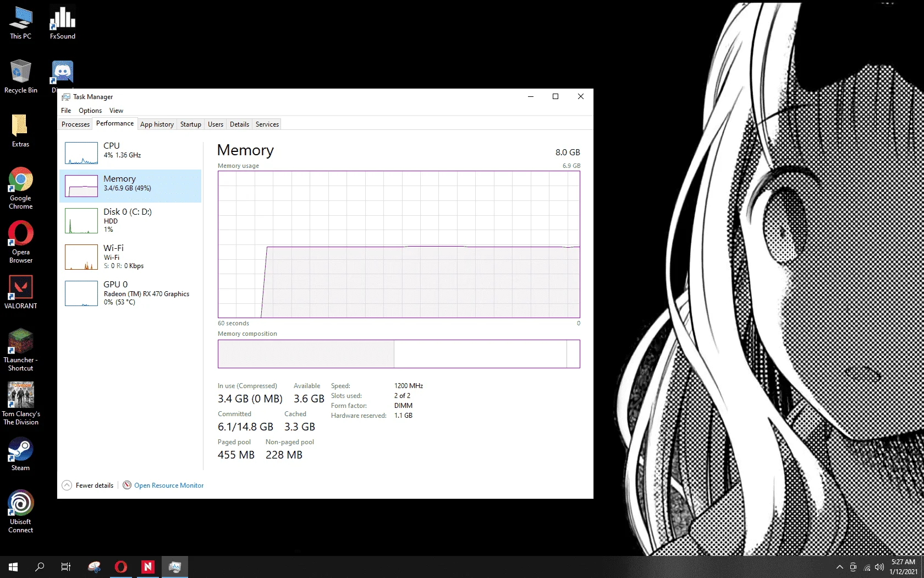Image resolution: width=924 pixels, height=578 pixels.
Task: Switch to the App history tab
Action: point(157,124)
